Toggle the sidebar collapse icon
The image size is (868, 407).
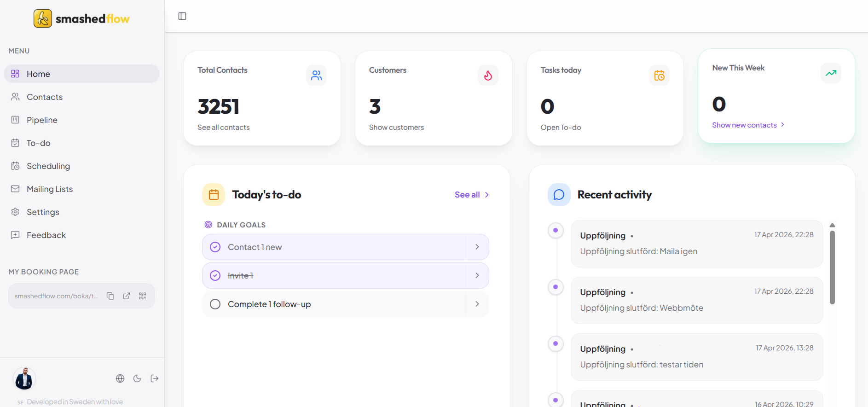coord(182,16)
